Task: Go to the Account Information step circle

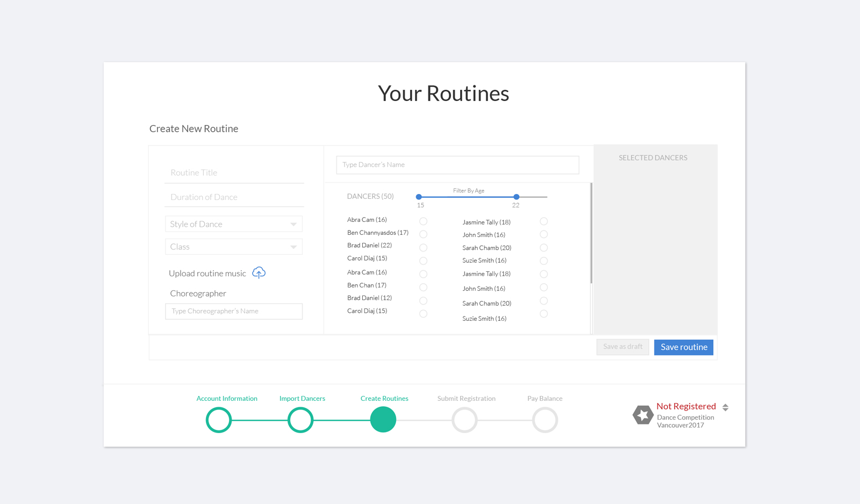Action: coord(219,420)
